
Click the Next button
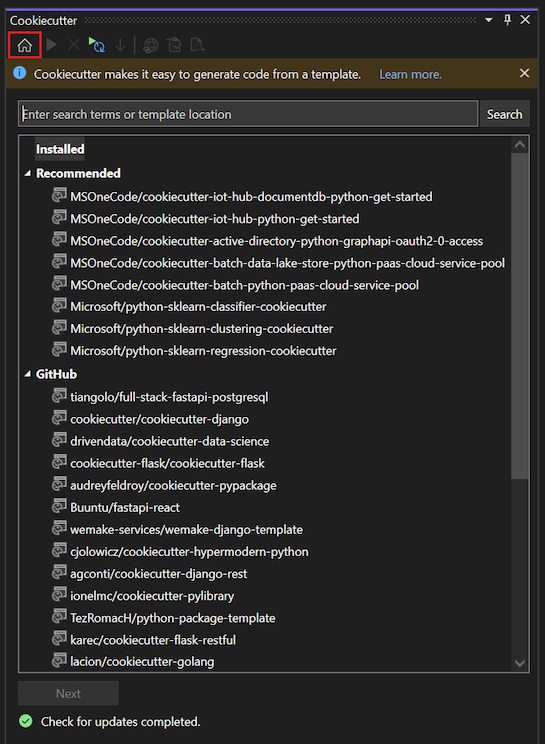[68, 694]
